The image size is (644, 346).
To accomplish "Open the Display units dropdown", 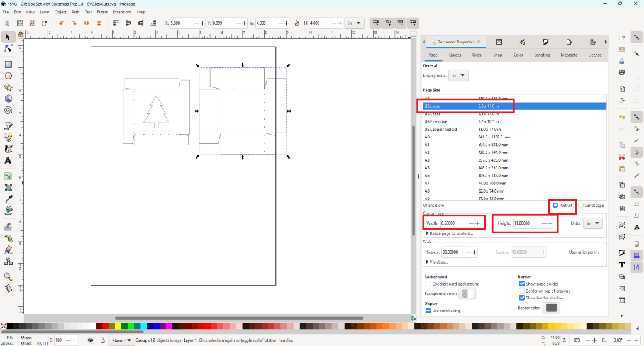I will pyautogui.click(x=459, y=75).
